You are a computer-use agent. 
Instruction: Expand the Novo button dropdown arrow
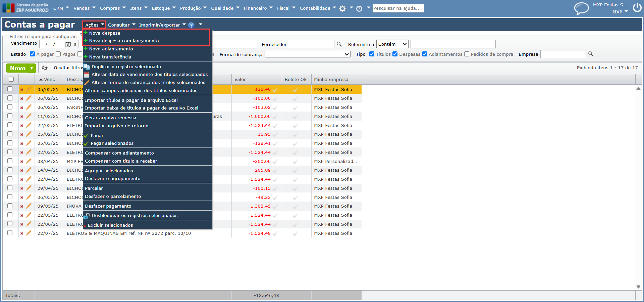32,68
